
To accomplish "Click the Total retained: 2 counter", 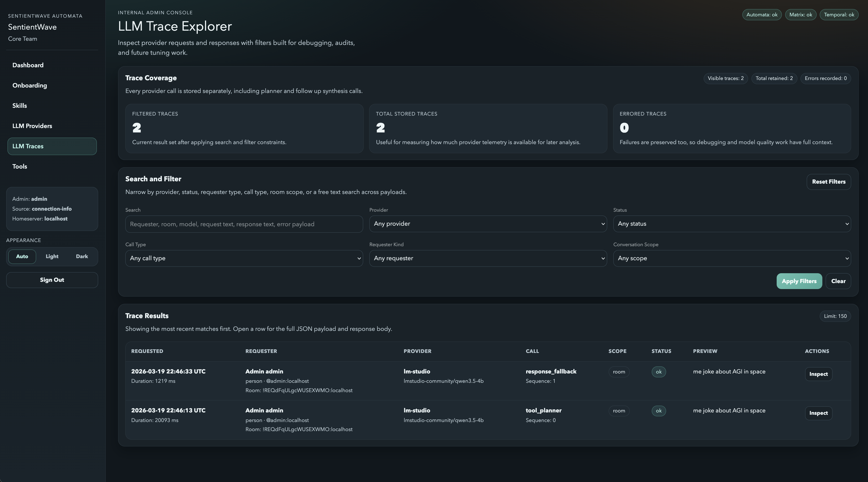I will [x=774, y=78].
